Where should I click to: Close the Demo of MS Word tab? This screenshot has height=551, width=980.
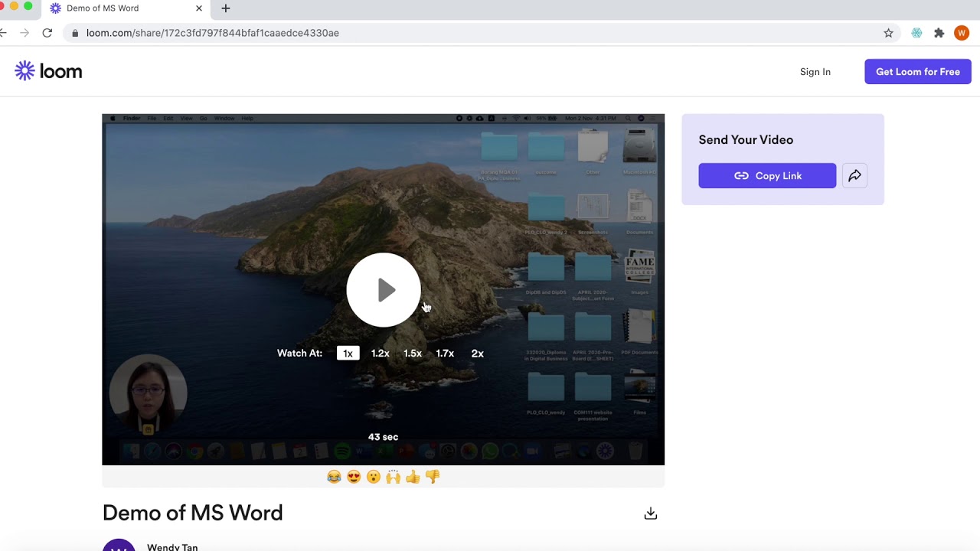[199, 8]
